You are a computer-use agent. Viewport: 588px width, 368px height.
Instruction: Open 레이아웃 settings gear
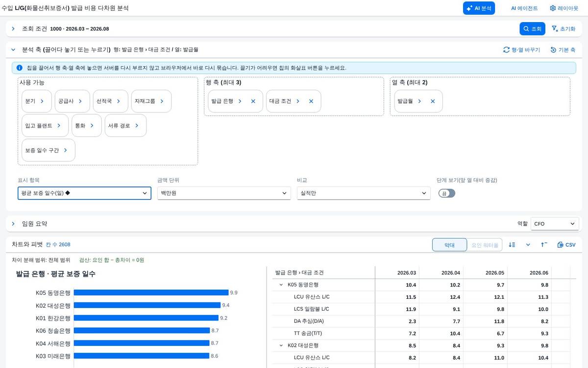(564, 8)
